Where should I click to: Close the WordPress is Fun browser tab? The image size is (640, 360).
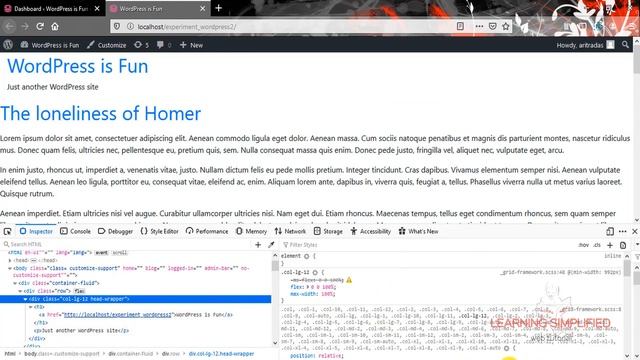tap(202, 8)
